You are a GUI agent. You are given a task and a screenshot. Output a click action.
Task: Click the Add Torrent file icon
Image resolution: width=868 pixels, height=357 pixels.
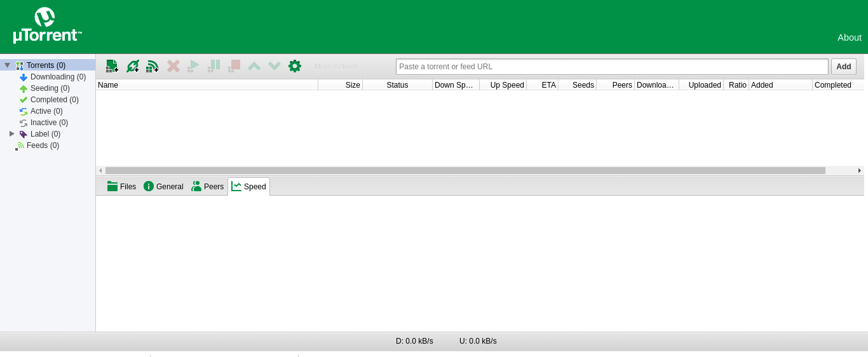112,66
